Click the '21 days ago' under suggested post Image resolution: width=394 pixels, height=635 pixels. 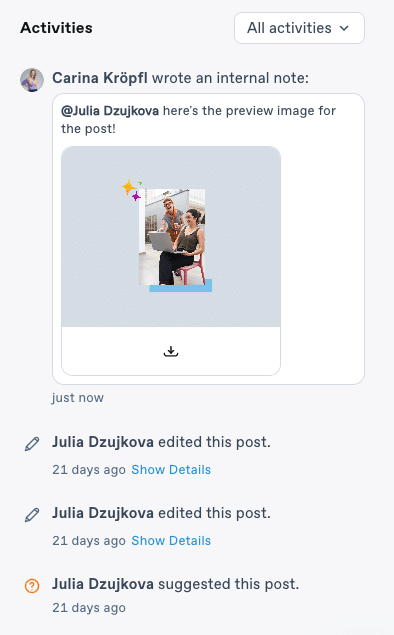click(89, 608)
